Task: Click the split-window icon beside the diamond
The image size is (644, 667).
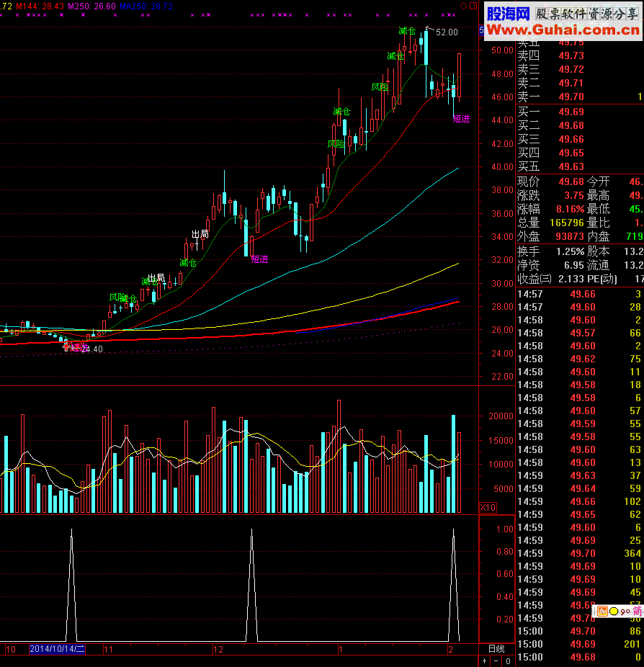Action: (x=473, y=6)
